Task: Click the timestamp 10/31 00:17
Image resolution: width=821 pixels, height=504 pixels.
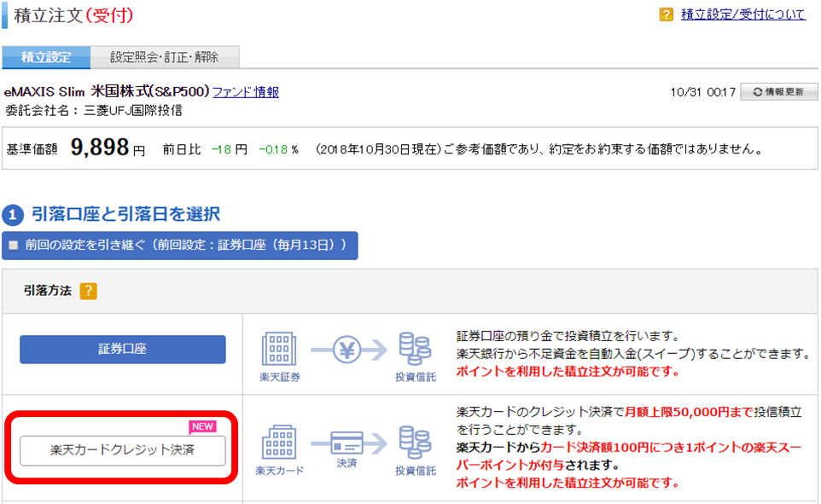Action: tap(702, 92)
